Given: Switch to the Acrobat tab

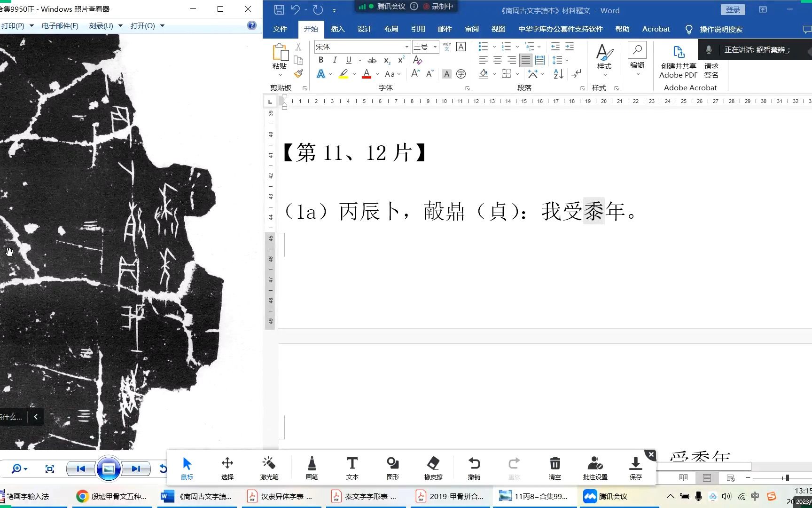Looking at the screenshot, I should click(x=656, y=29).
